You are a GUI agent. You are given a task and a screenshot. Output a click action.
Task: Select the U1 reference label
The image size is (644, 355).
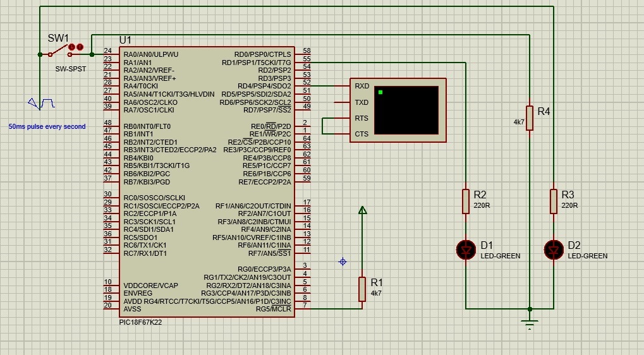126,40
